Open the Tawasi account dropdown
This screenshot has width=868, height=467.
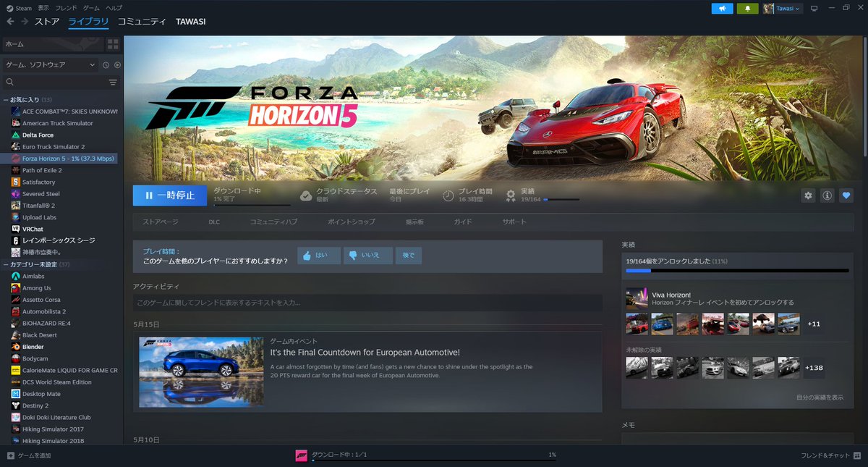pyautogui.click(x=783, y=9)
